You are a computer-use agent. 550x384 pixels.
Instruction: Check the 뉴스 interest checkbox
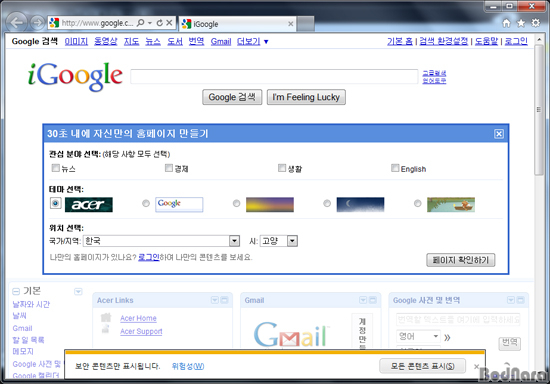click(x=55, y=168)
